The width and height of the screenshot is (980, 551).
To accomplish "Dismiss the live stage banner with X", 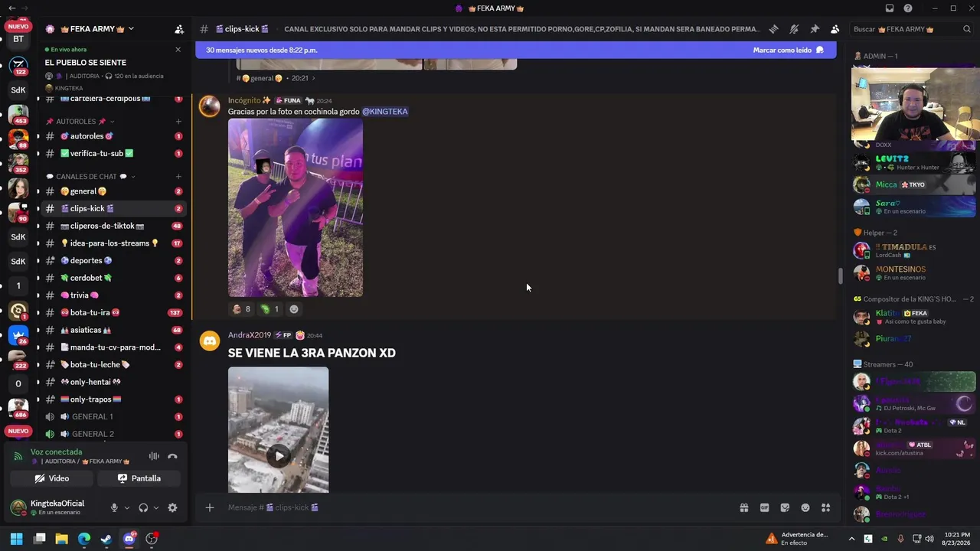I will point(178,50).
